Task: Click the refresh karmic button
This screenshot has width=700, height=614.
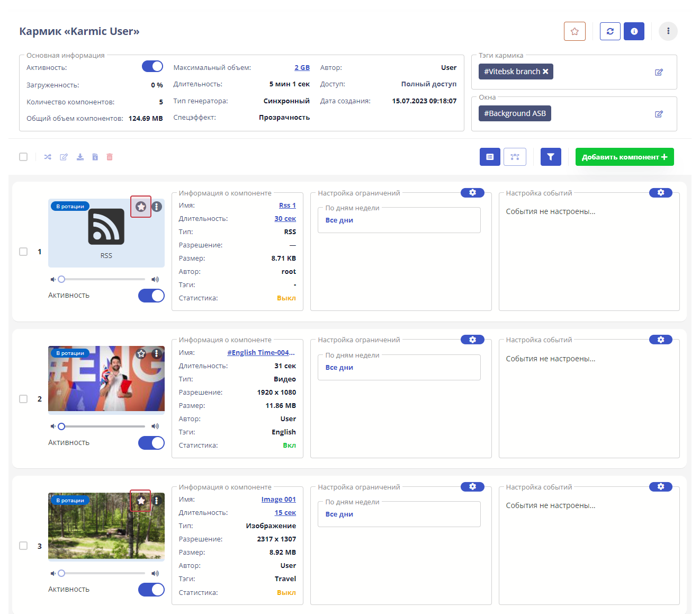Action: 610,31
